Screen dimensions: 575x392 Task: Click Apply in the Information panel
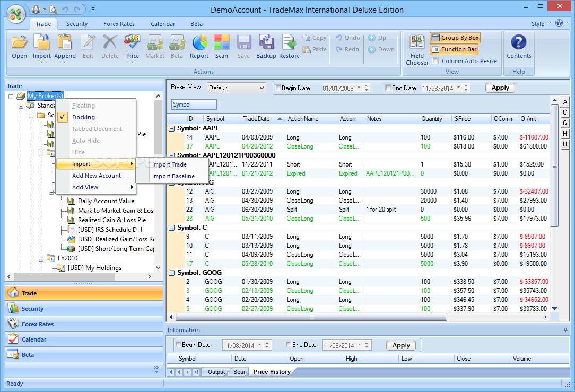tap(401, 345)
